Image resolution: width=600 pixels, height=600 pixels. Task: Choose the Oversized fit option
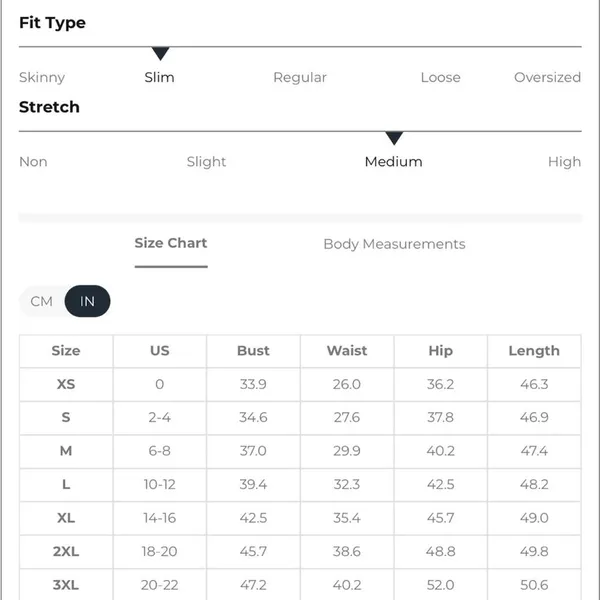coord(547,77)
